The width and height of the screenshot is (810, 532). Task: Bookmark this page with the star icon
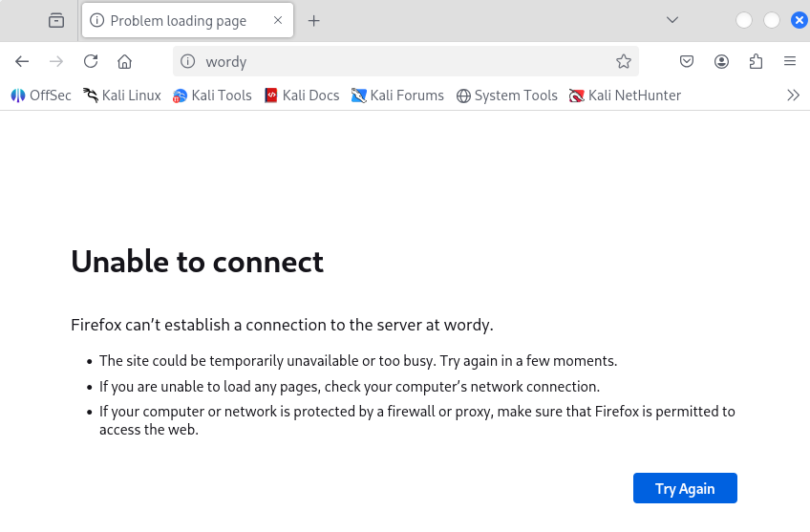click(x=624, y=61)
